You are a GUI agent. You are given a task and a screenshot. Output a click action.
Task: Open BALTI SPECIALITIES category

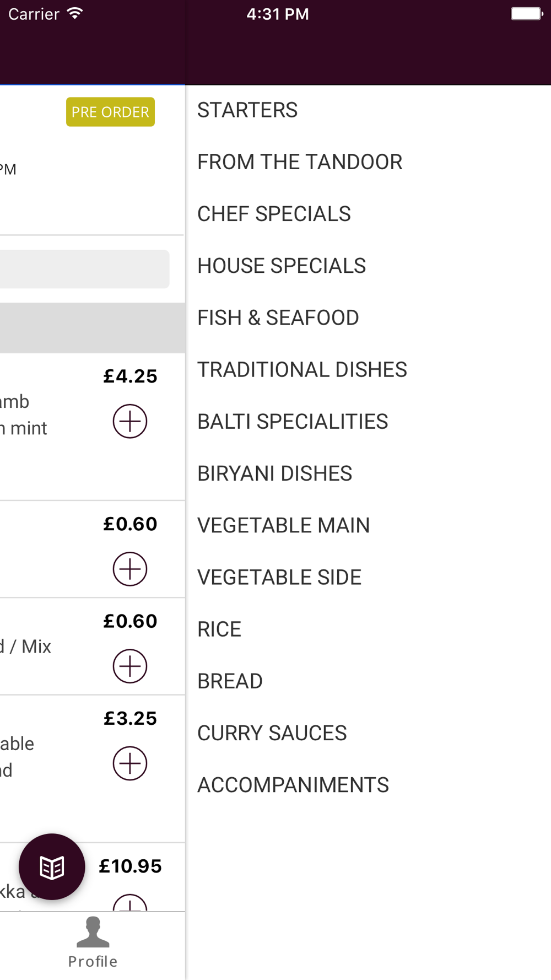(293, 422)
